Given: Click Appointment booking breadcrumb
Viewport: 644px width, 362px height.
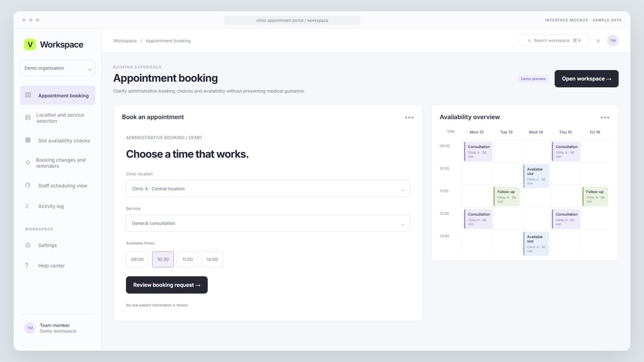Looking at the screenshot, I should pos(168,40).
